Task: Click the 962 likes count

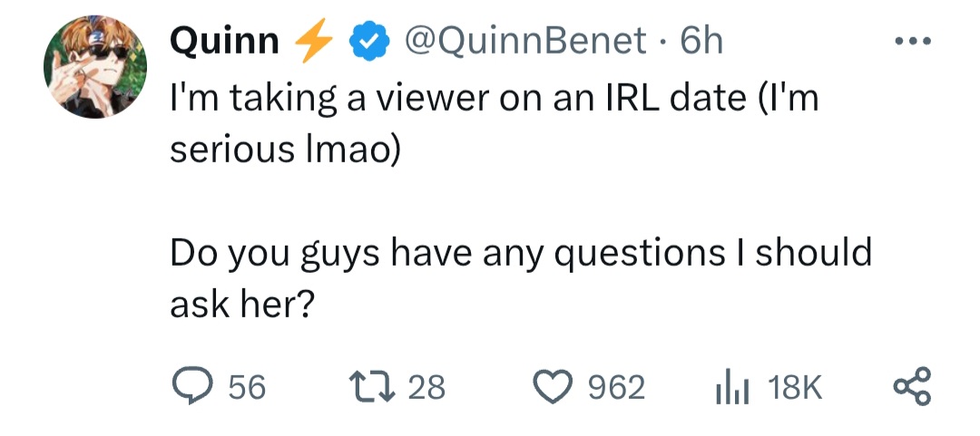Action: [x=617, y=388]
